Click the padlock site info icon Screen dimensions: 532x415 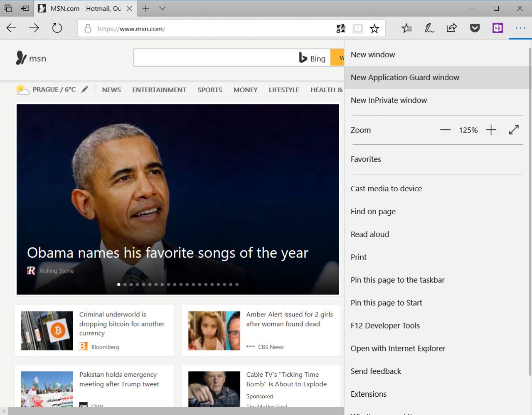[x=88, y=28]
